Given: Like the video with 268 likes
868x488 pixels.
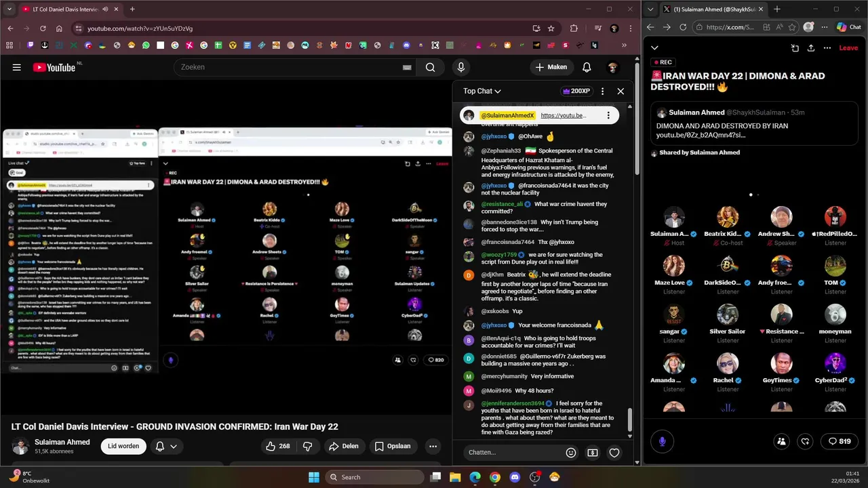Looking at the screenshot, I should [x=278, y=446].
